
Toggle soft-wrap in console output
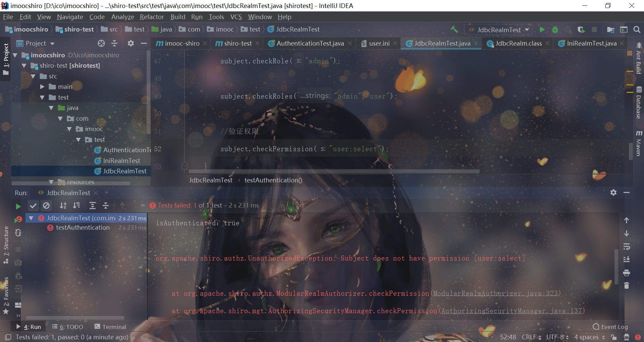[626, 247]
